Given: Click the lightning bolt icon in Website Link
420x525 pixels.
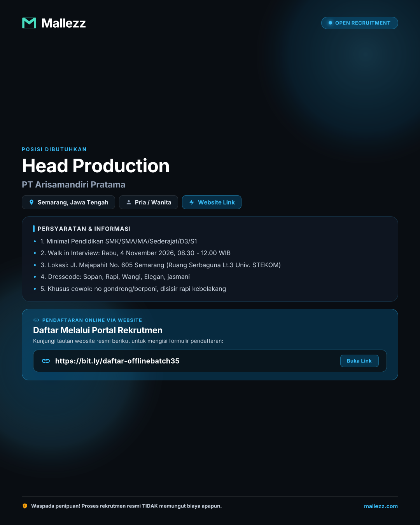Looking at the screenshot, I should point(192,202).
